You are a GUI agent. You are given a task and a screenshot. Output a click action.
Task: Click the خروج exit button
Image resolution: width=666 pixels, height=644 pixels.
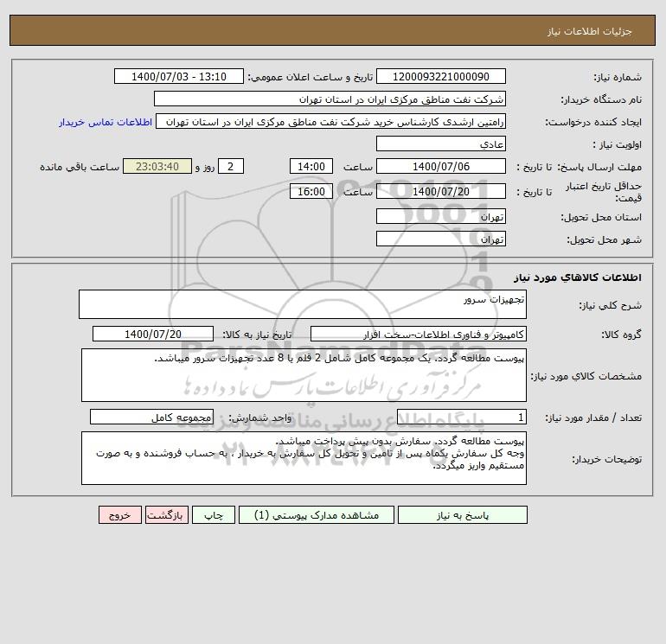pyautogui.click(x=119, y=514)
